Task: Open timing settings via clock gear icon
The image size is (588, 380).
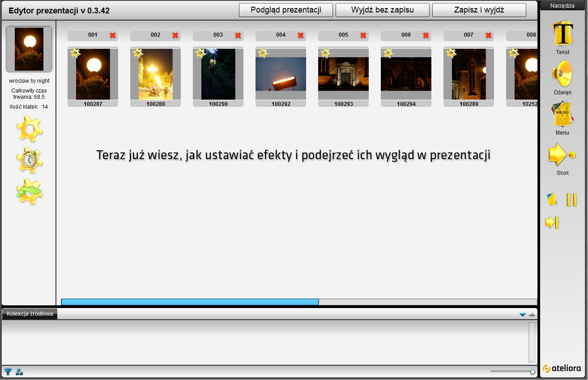Action: 29,160
